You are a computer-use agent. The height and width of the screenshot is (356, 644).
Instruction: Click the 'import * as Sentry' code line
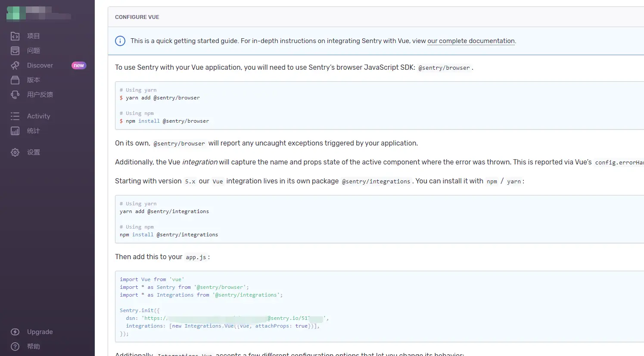click(x=184, y=287)
